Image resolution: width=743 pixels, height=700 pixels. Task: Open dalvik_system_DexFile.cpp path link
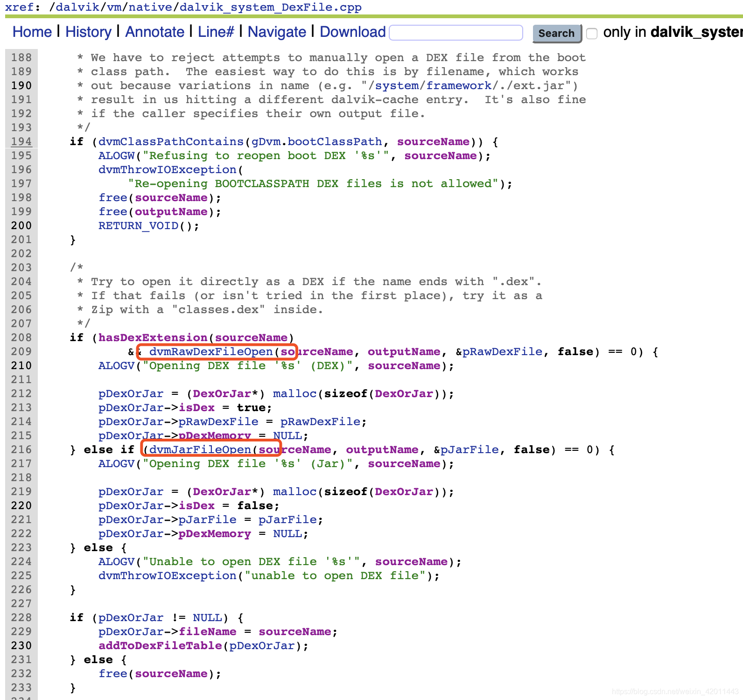click(x=271, y=7)
